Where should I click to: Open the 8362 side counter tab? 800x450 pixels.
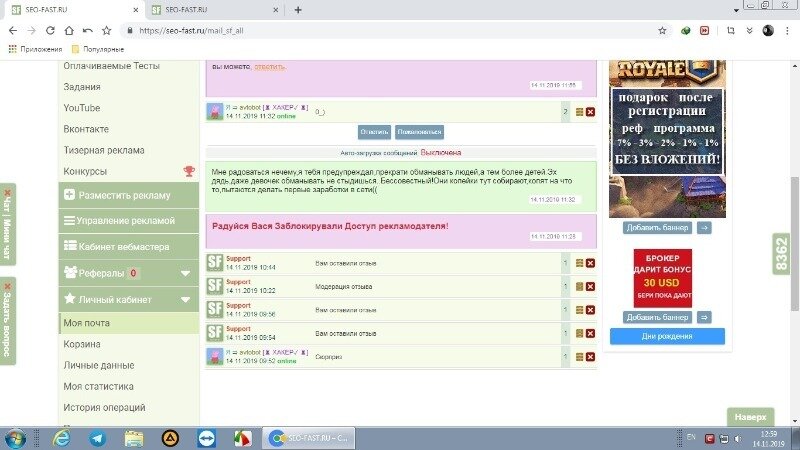click(781, 254)
